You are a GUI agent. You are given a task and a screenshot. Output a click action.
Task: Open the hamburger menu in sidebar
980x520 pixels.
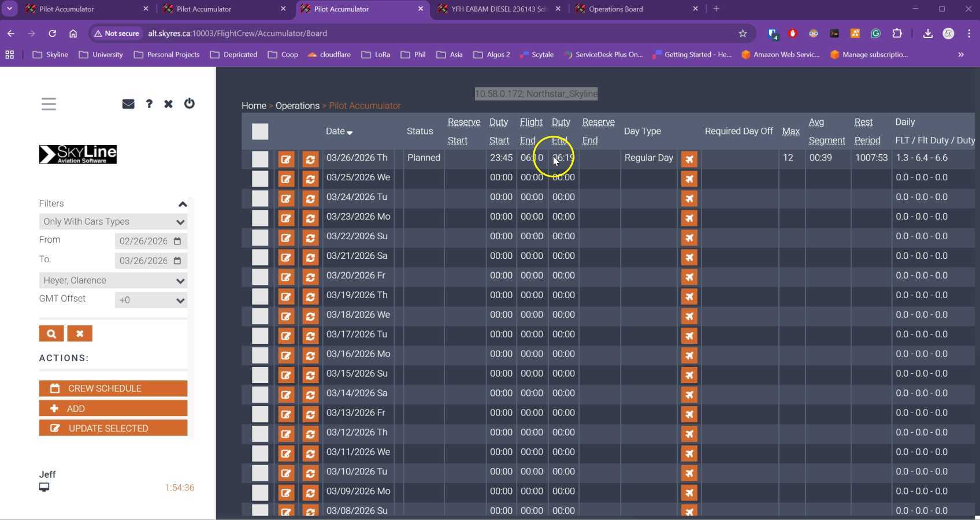coord(49,104)
